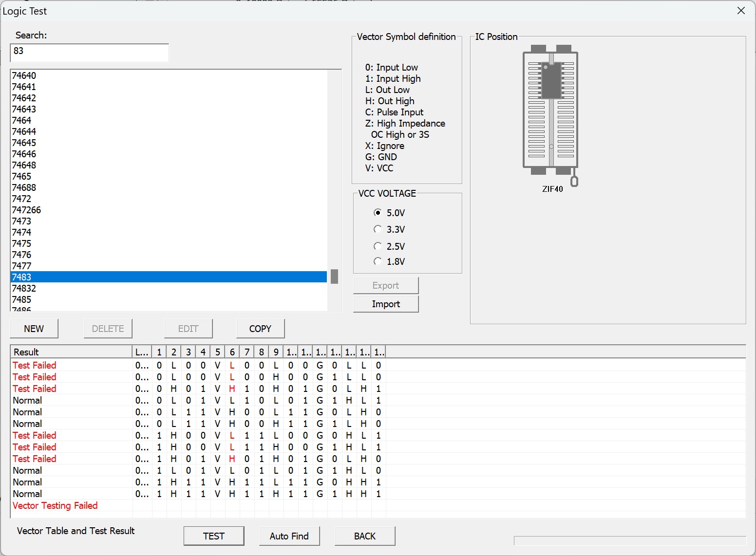Click the Vector Testing Failed row

click(55, 505)
